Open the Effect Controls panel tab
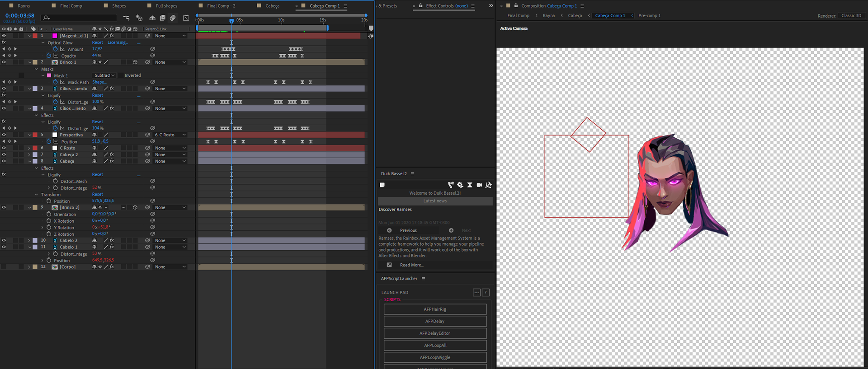This screenshot has width=868, height=369. pyautogui.click(x=446, y=6)
